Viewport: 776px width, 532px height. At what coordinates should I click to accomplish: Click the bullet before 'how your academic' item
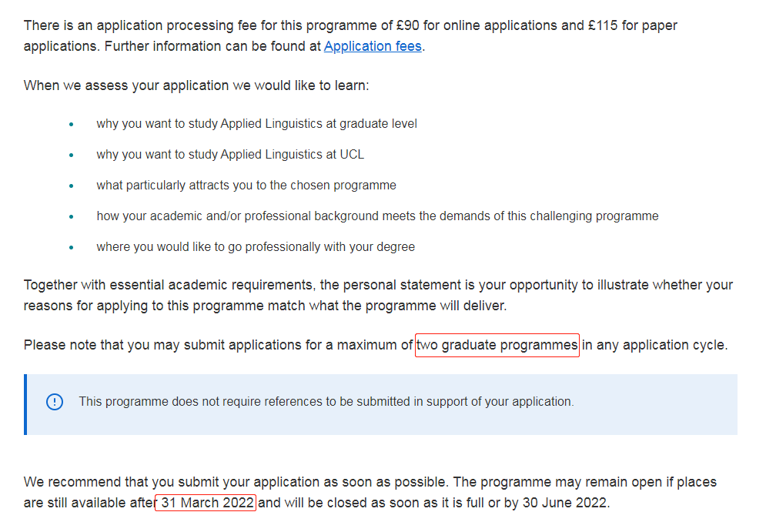click(72, 217)
